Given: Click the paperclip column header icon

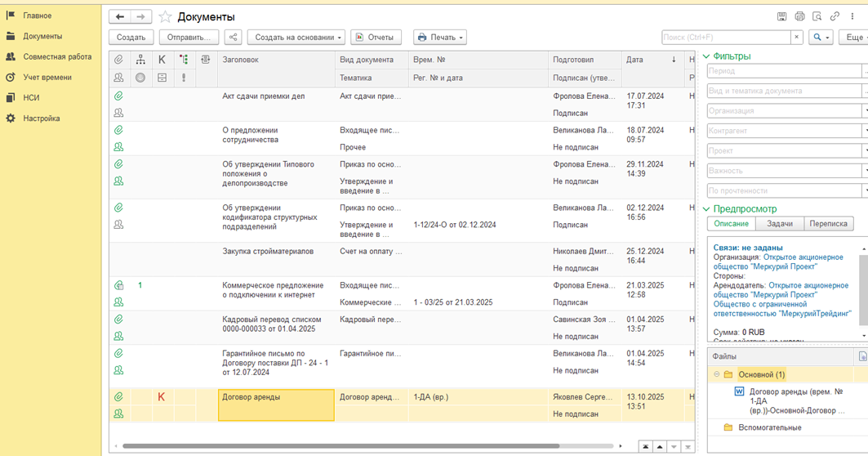Looking at the screenshot, I should [x=118, y=60].
